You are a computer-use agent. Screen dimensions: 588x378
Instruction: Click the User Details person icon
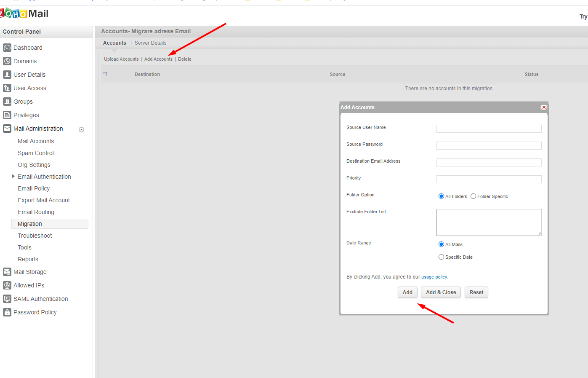(x=7, y=75)
